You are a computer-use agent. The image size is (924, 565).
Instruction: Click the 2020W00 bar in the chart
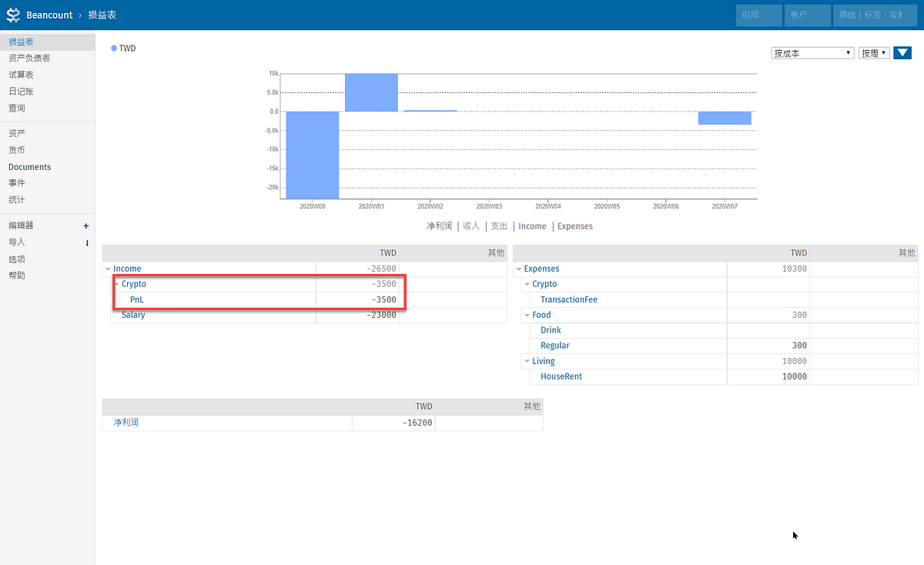coord(313,154)
